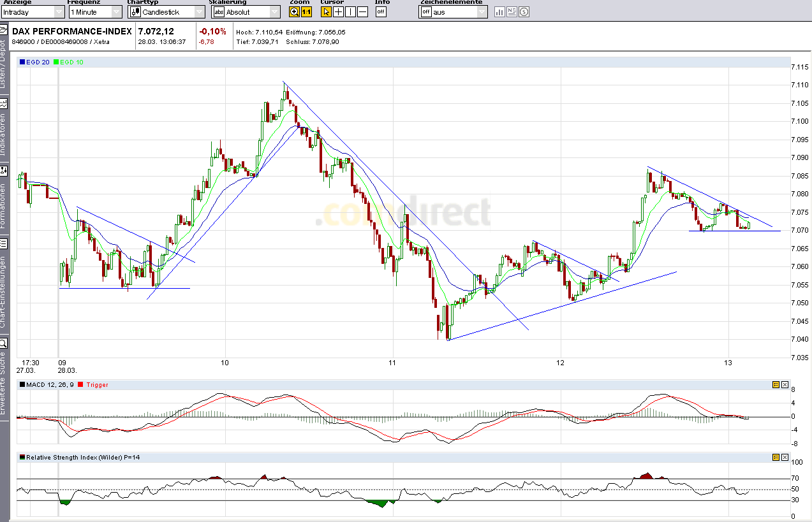Toggle the Info display off button

[380, 11]
